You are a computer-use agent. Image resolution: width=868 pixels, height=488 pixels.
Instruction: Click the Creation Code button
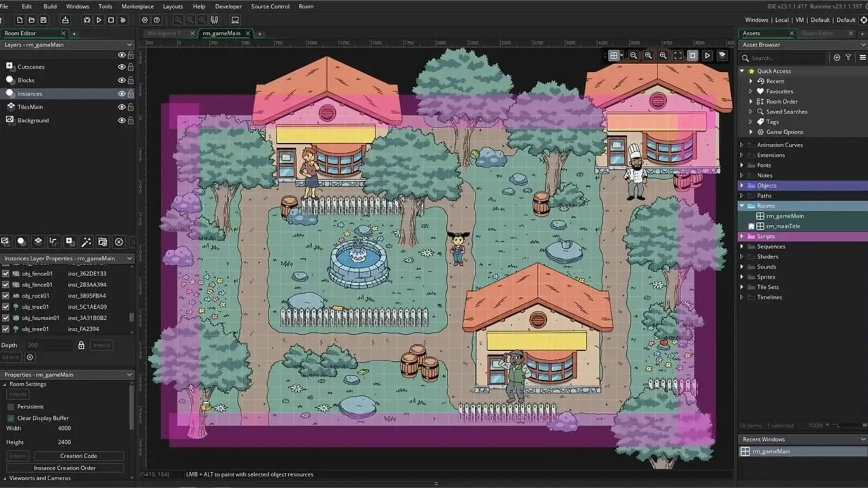pyautogui.click(x=78, y=456)
